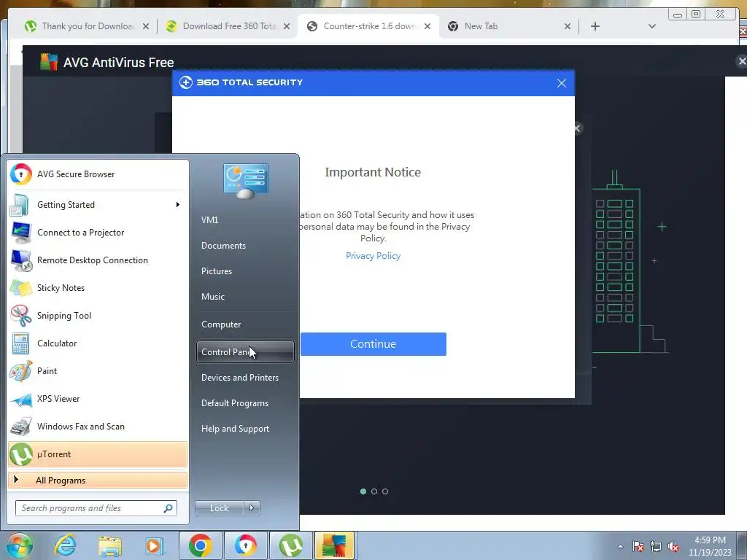Viewport: 747px width, 560px height.
Task: Open Windows Explorer folder taskbar icon
Action: pyautogui.click(x=110, y=546)
